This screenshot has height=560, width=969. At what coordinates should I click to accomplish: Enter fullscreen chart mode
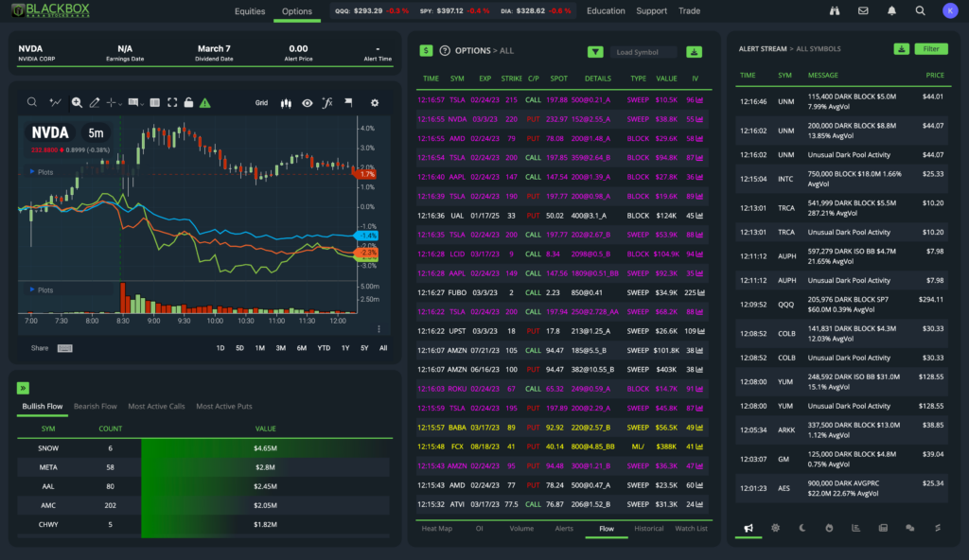click(x=172, y=102)
